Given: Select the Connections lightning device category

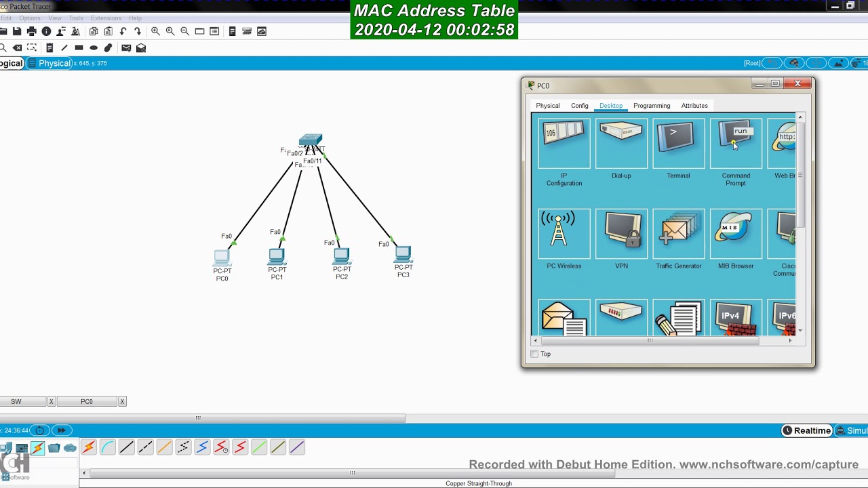Looking at the screenshot, I should point(37,448).
